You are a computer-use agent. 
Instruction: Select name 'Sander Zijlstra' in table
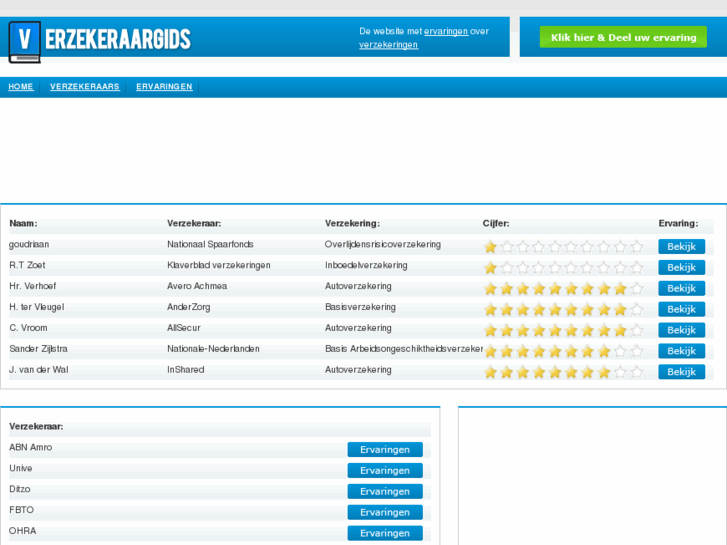(38, 349)
